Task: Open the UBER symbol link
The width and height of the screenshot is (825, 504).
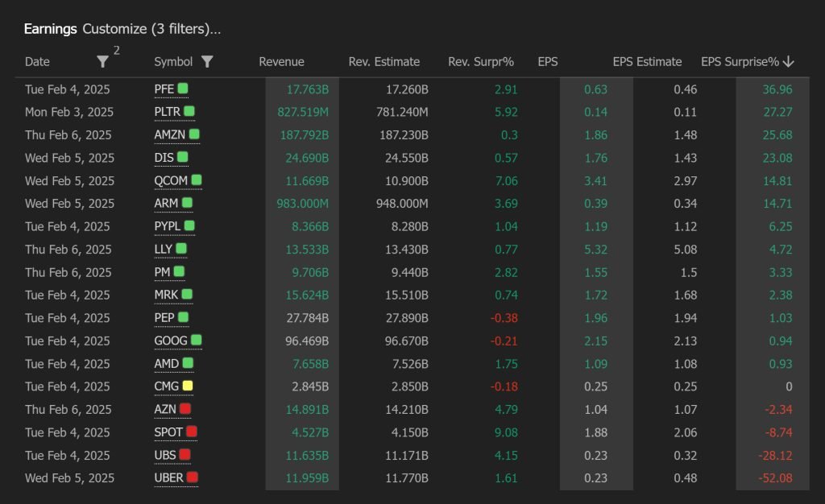Action: click(x=169, y=478)
